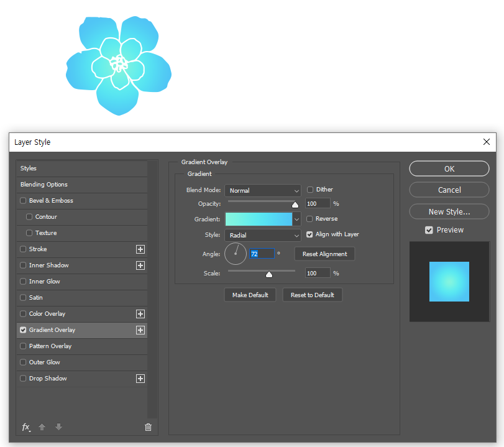Click the Angle value field showing 72
The width and height of the screenshot is (504, 447).
pos(262,254)
